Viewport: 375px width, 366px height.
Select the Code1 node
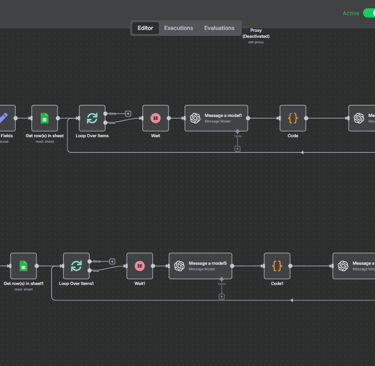coord(277,266)
